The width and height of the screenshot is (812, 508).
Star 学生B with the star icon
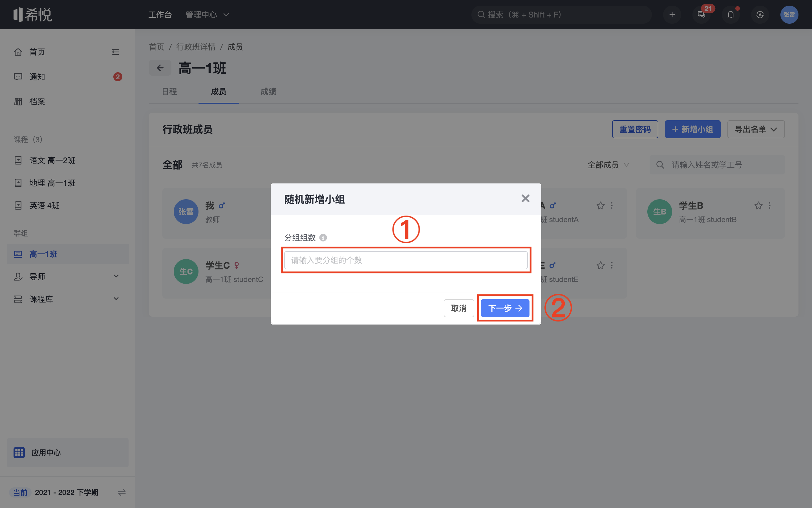coord(758,206)
